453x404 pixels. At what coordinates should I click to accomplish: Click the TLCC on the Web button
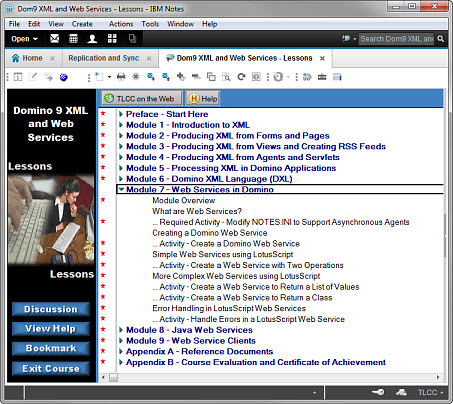[142, 98]
